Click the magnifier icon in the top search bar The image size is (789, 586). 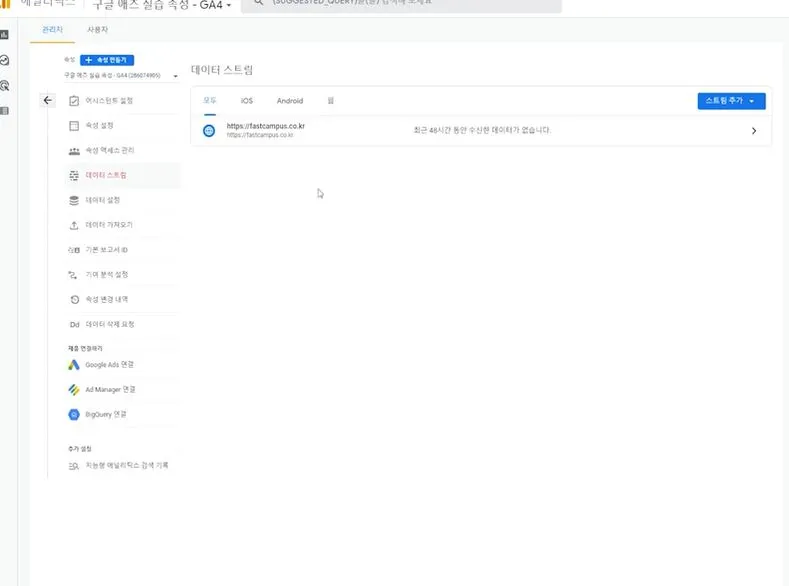pyautogui.click(x=258, y=2)
